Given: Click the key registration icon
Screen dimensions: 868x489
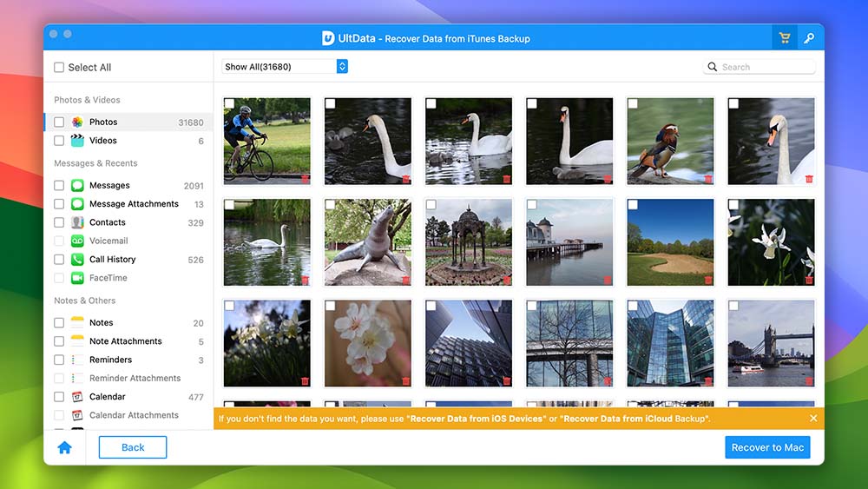Looking at the screenshot, I should (x=809, y=38).
